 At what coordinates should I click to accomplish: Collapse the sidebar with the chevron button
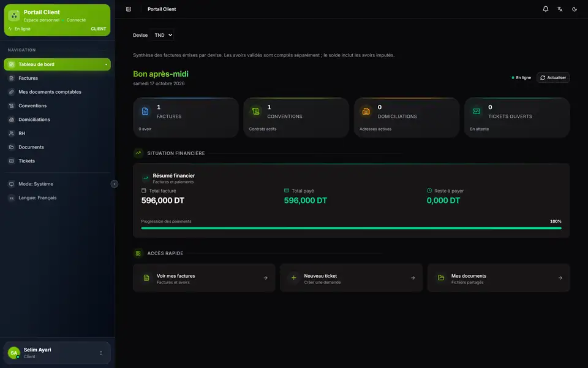[x=115, y=183]
